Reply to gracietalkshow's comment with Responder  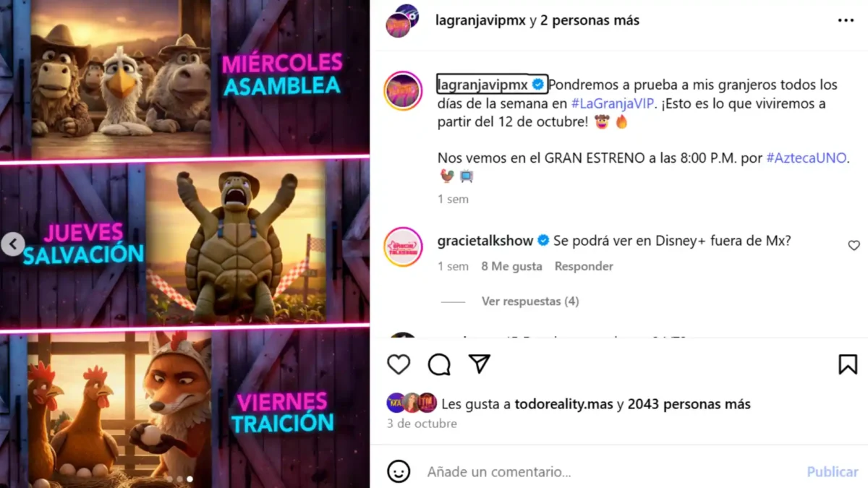(x=584, y=266)
